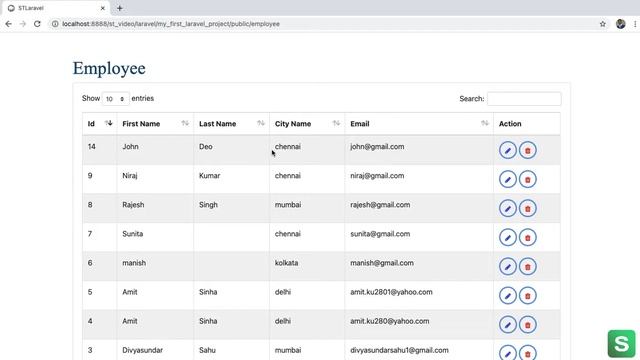The width and height of the screenshot is (640, 360).
Task: Delete employee Niraj Kumar with trash icon
Action: point(528,179)
